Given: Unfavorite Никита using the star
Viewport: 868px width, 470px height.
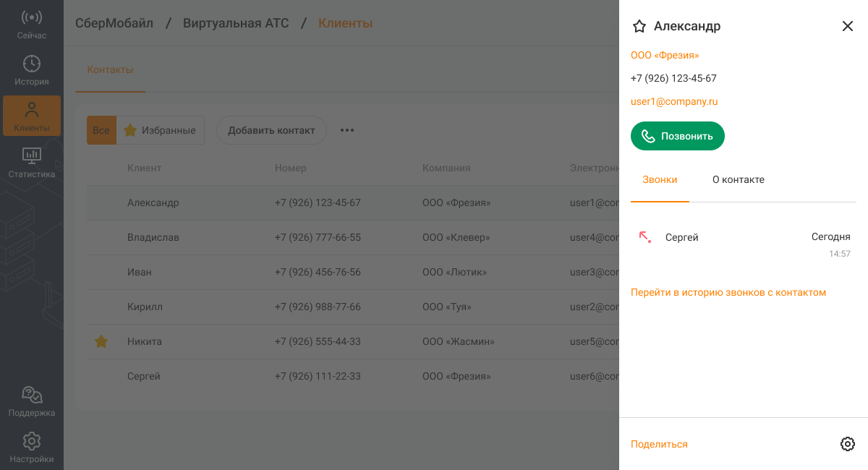Looking at the screenshot, I should pos(101,341).
